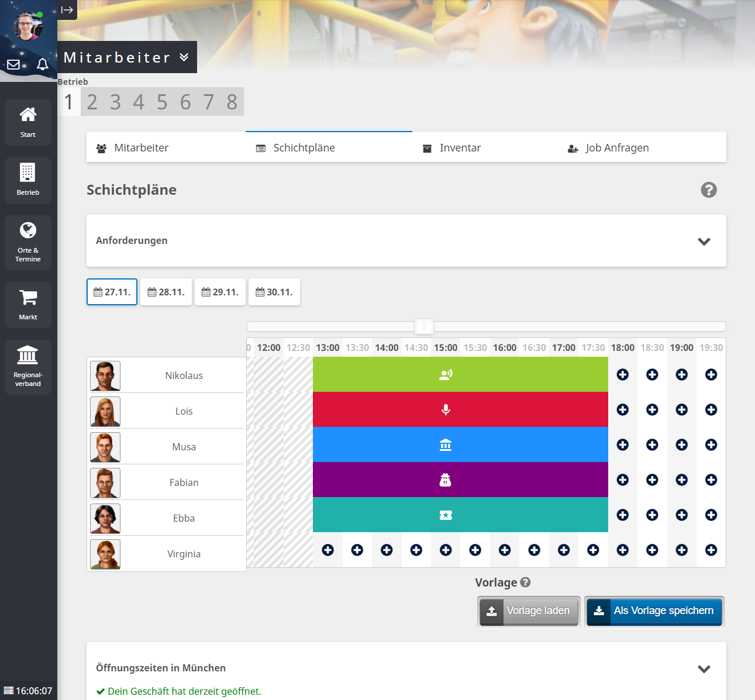Click Lois's red shift block
Screen dimensions: 755x700
point(460,410)
